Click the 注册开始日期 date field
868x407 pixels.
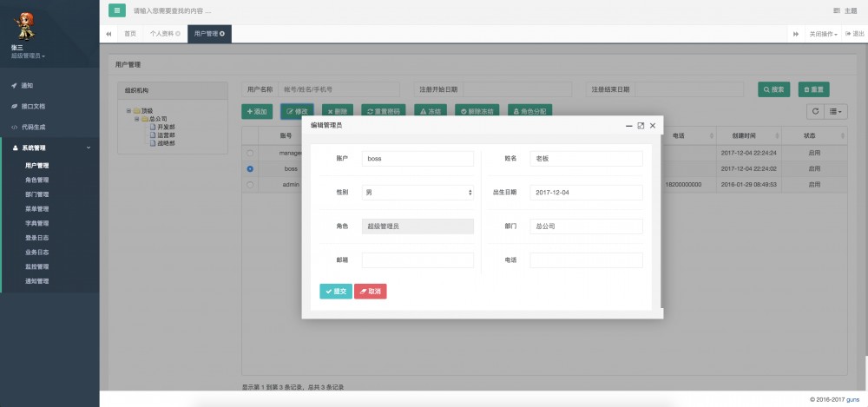point(516,89)
